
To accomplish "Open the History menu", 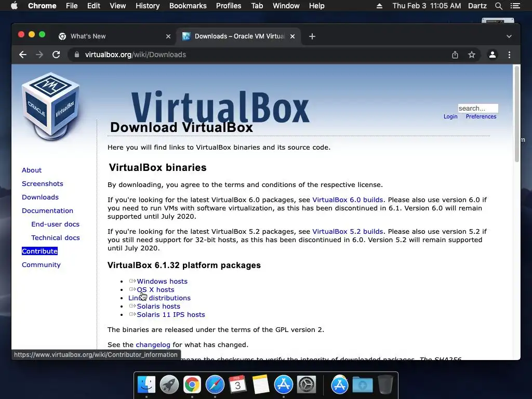I will coord(148,6).
